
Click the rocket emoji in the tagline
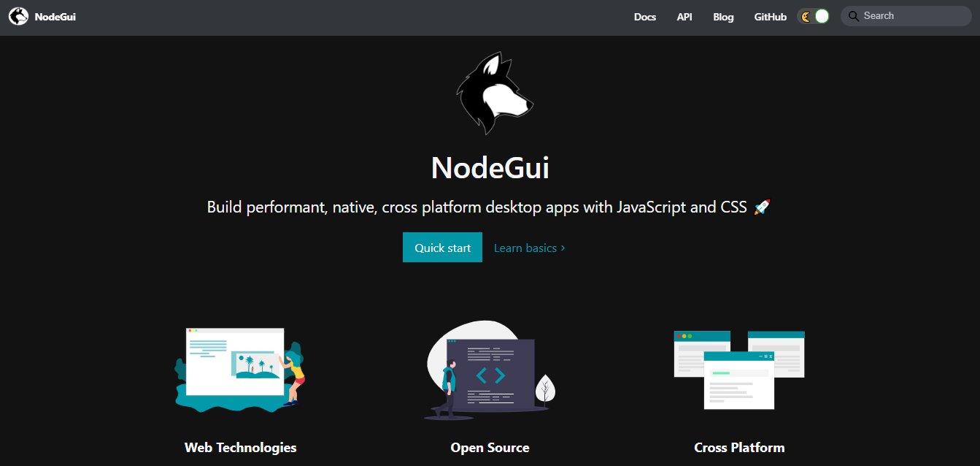[x=762, y=207]
